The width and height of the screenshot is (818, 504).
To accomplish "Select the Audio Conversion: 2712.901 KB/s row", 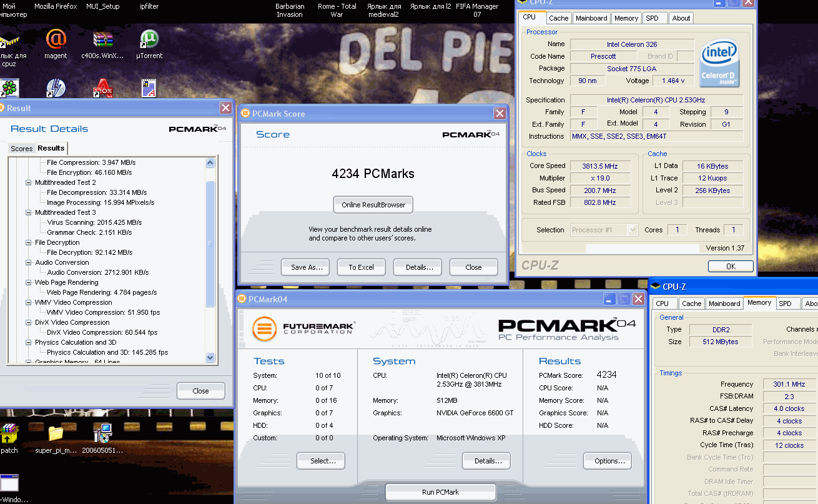I will [x=98, y=272].
